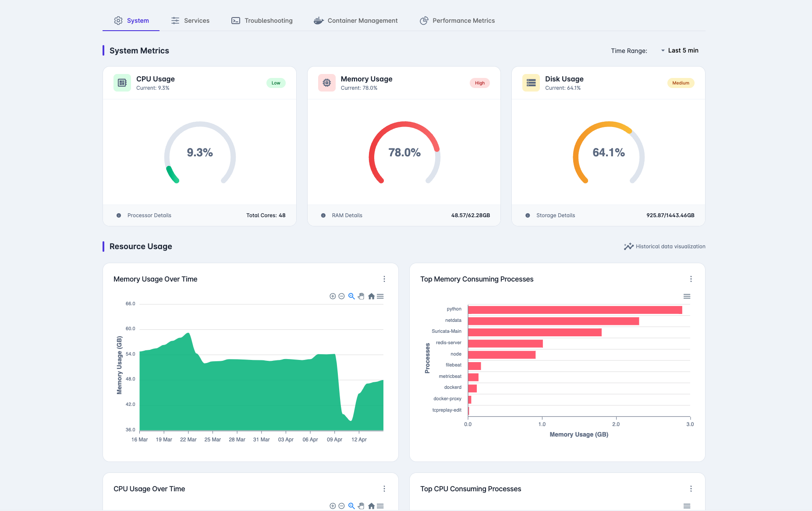812x511 pixels.
Task: Go to Container Management tab
Action: point(355,21)
